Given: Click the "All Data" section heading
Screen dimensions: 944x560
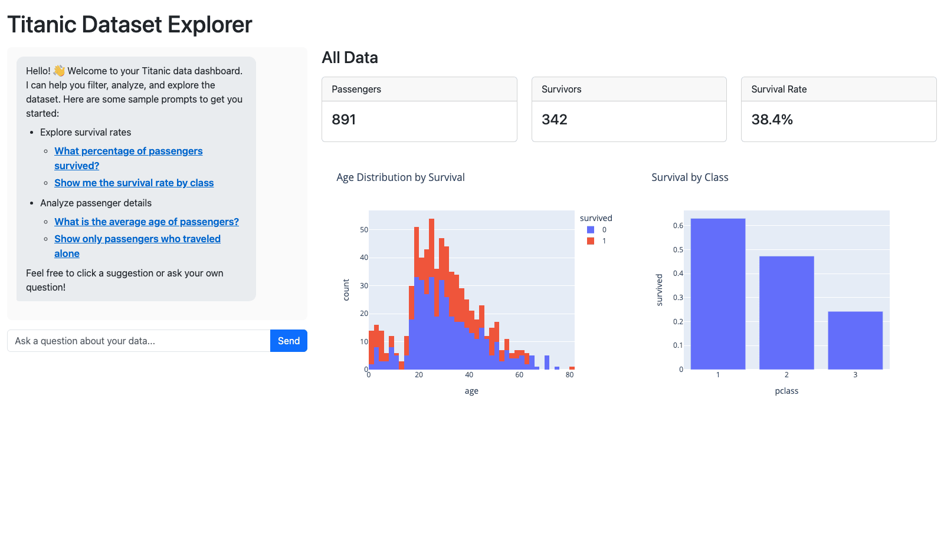Looking at the screenshot, I should click(x=350, y=58).
